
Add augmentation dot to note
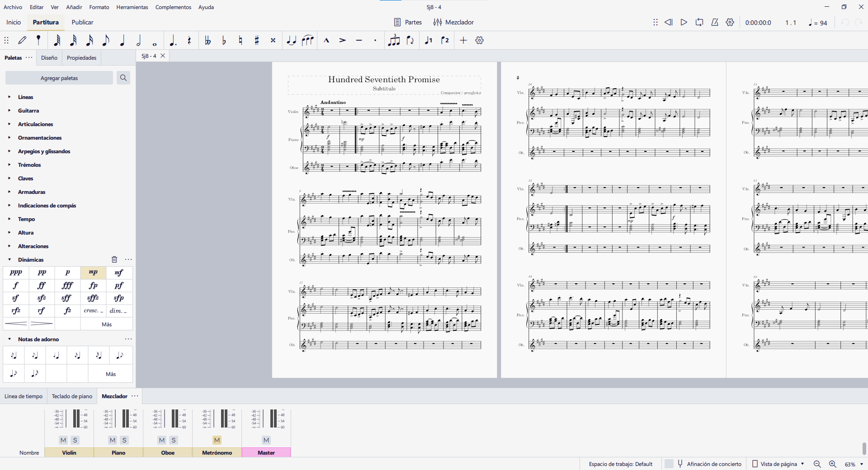pos(172,40)
